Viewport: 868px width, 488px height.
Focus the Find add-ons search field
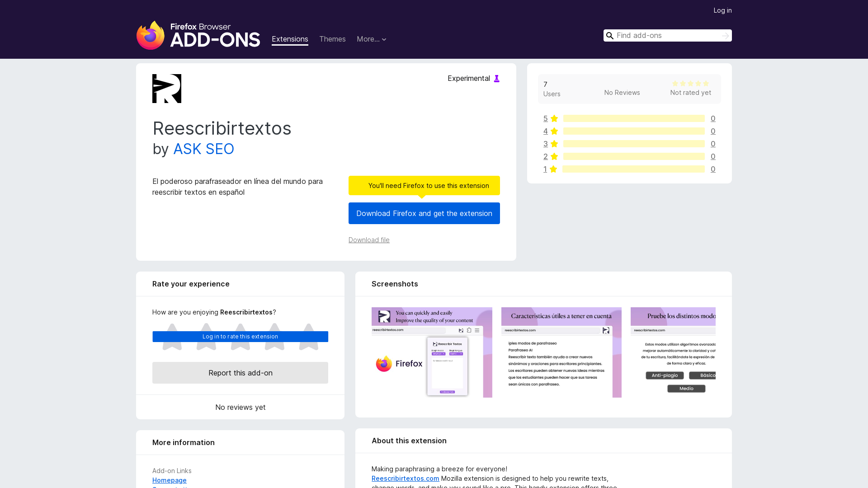[x=667, y=36]
